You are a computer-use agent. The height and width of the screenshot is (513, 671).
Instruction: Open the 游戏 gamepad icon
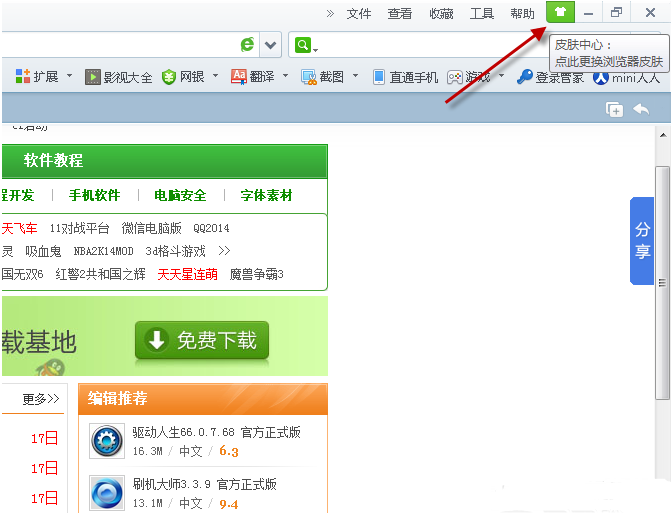(454, 77)
